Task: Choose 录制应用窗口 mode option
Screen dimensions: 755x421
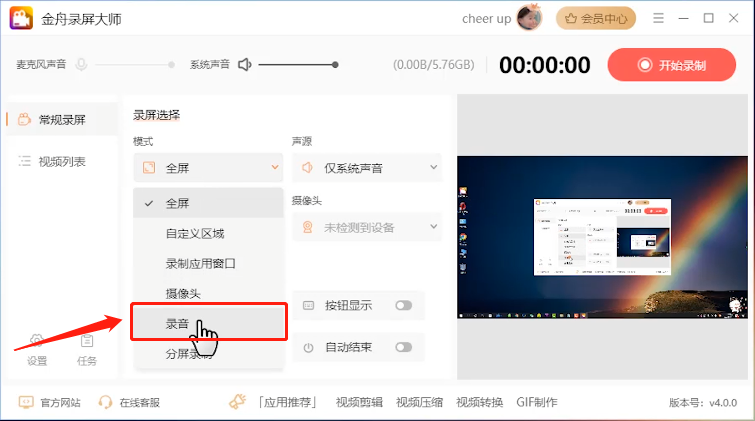Action: point(208,263)
